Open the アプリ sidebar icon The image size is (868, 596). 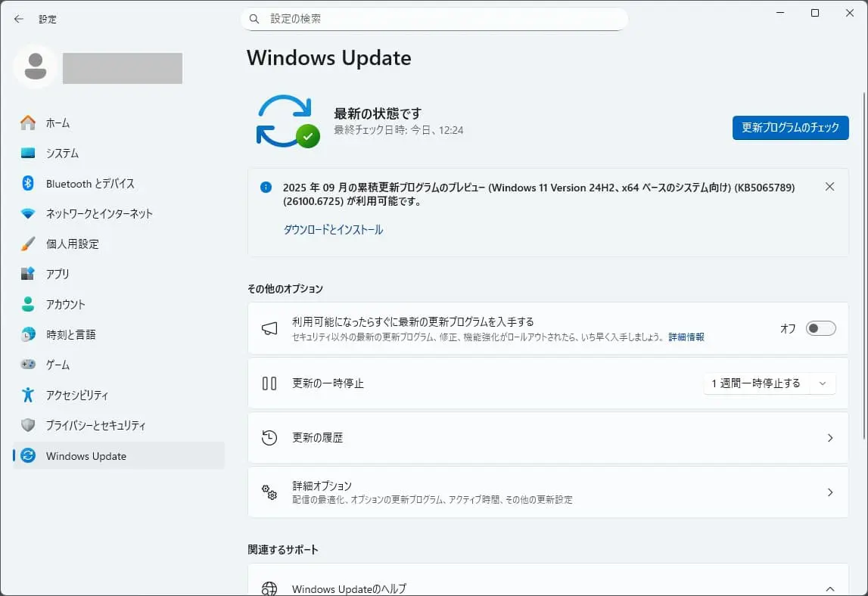click(x=28, y=274)
